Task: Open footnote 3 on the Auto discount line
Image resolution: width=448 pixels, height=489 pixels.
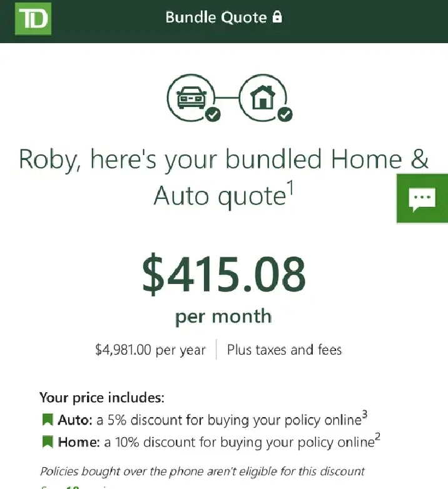Action: tap(365, 415)
